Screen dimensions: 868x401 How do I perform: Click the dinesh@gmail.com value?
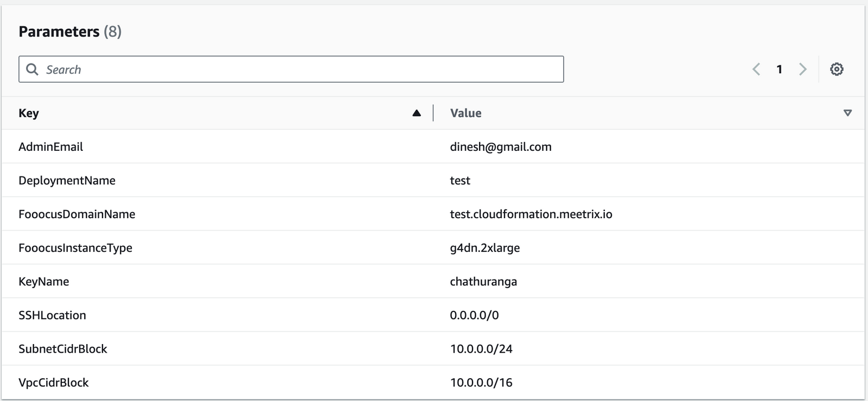click(x=500, y=147)
